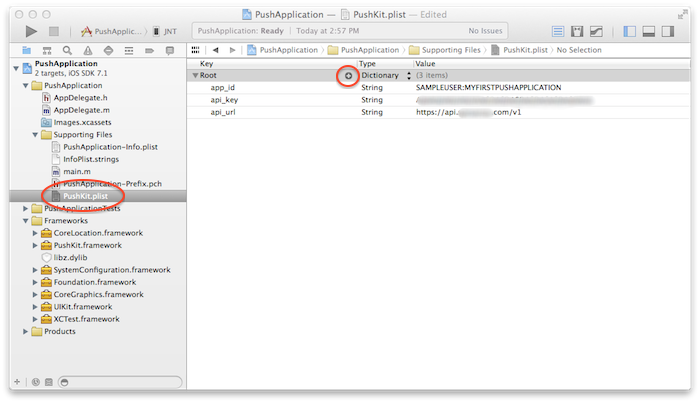This screenshot has width=700, height=403.
Task: Open PushApplication-Prefix.pch
Action: click(x=112, y=183)
